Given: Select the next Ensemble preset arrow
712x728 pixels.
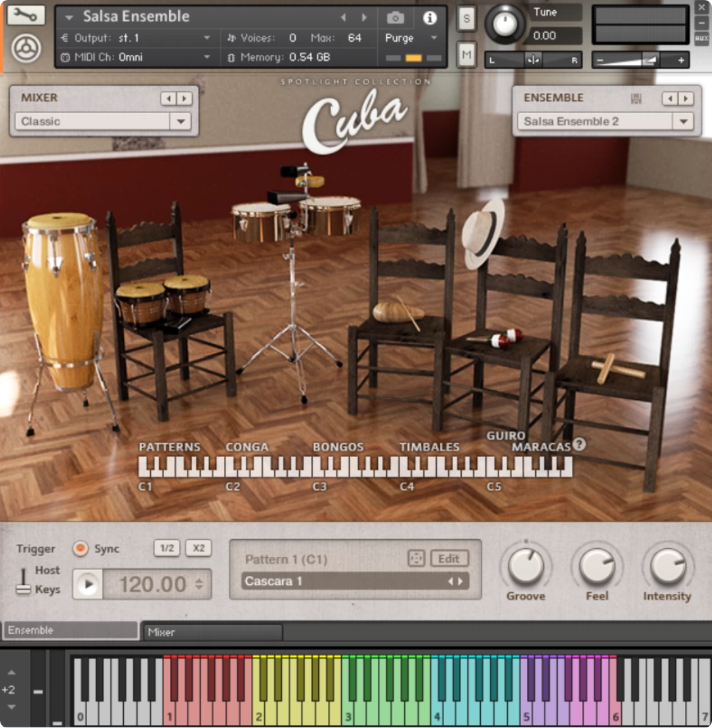Looking at the screenshot, I should (x=685, y=98).
